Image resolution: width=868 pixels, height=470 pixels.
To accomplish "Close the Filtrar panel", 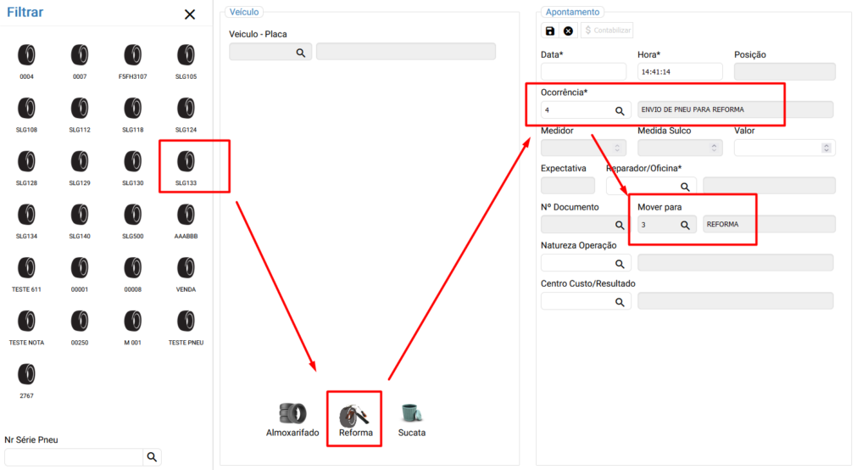I will click(190, 14).
